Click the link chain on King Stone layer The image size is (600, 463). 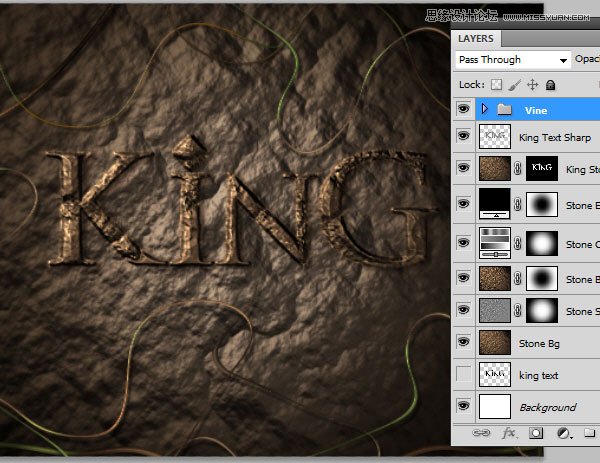pos(518,168)
